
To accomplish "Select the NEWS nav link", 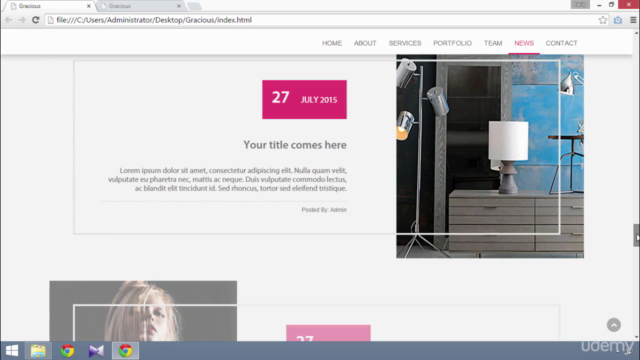I will [x=524, y=43].
